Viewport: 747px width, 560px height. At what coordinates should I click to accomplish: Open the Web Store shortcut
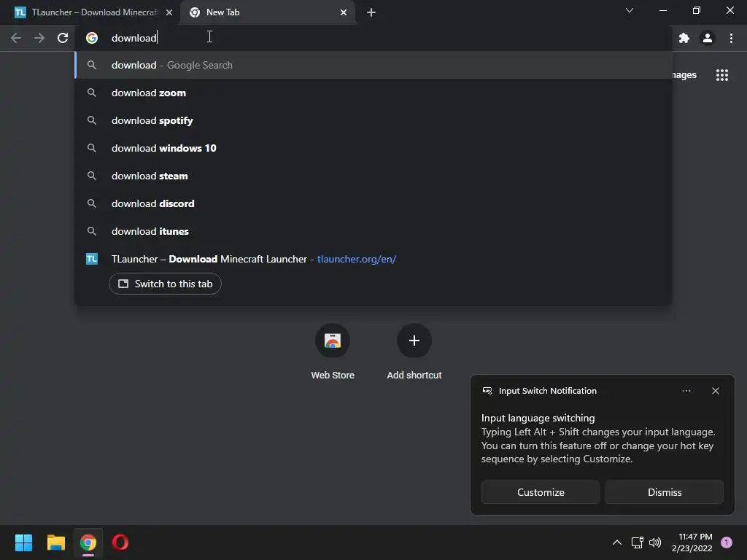(x=333, y=351)
